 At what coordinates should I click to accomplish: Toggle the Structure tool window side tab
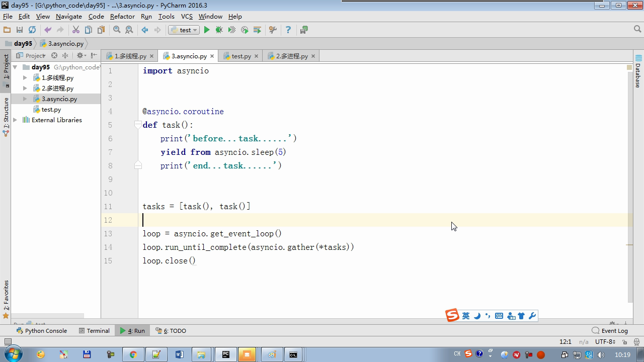coord(6,113)
